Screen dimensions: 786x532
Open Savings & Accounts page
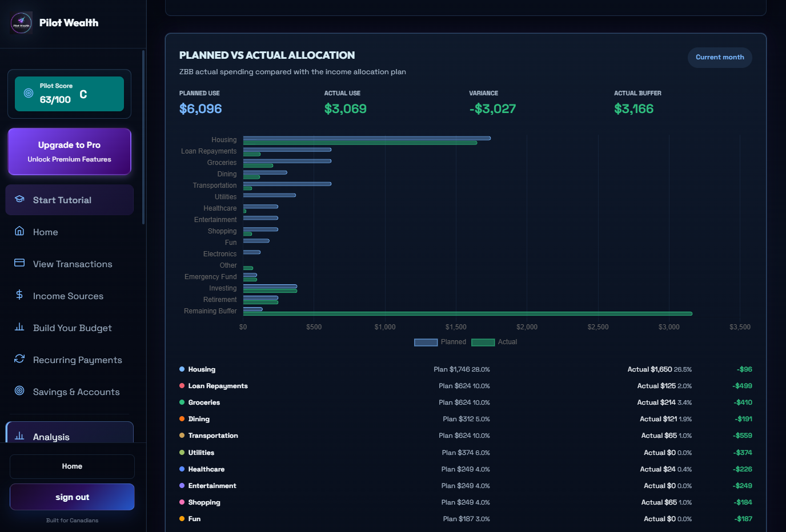click(x=70, y=392)
